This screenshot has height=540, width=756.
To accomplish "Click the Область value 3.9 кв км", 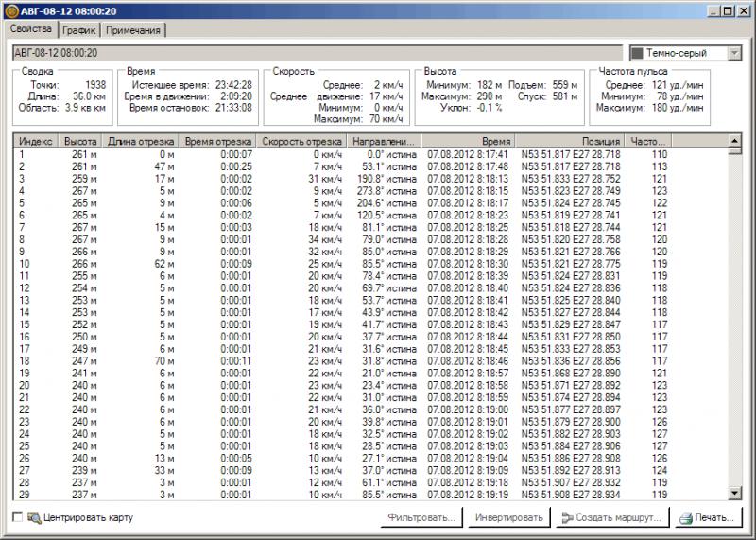I will click(x=85, y=108).
